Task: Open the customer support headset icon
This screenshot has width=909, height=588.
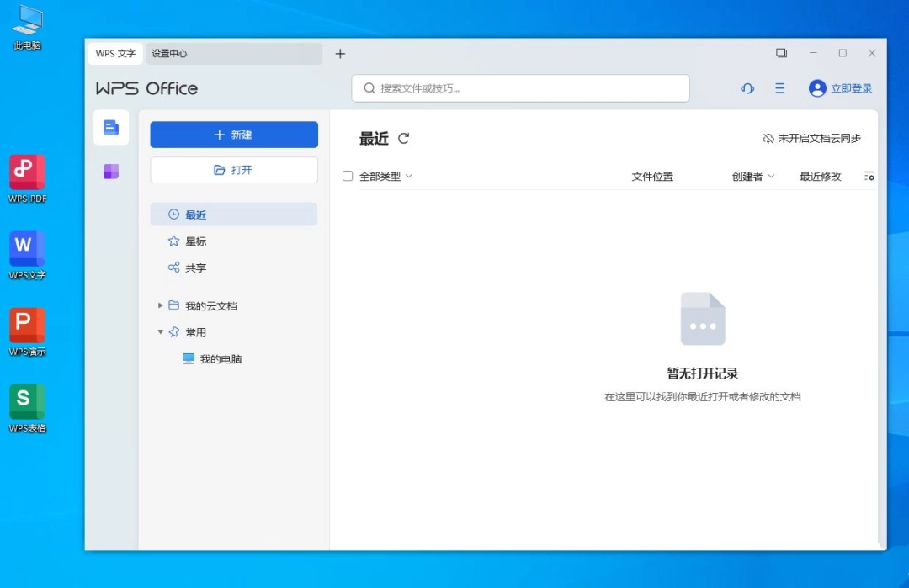Action: click(747, 87)
